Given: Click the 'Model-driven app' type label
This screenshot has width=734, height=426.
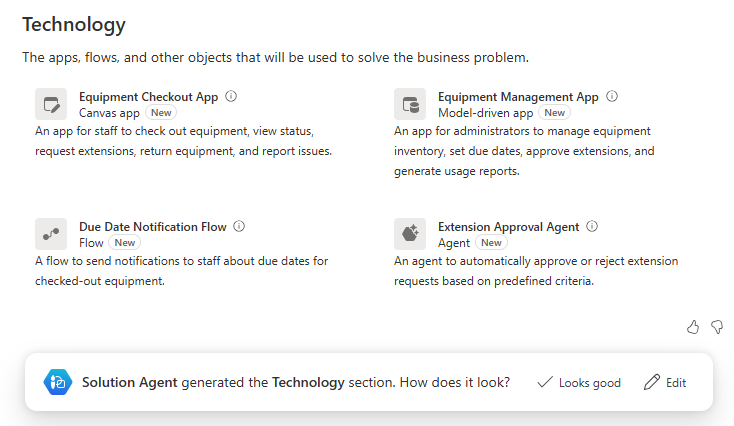Looking at the screenshot, I should click(485, 113).
